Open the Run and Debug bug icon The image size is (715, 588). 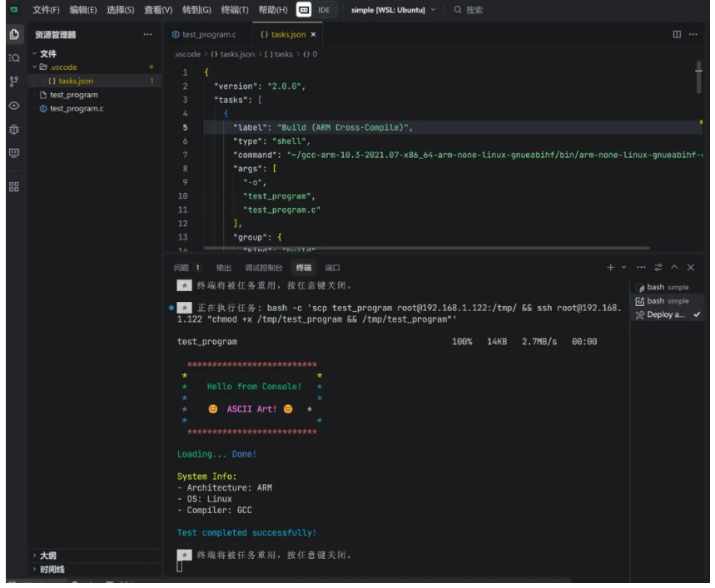point(13,130)
